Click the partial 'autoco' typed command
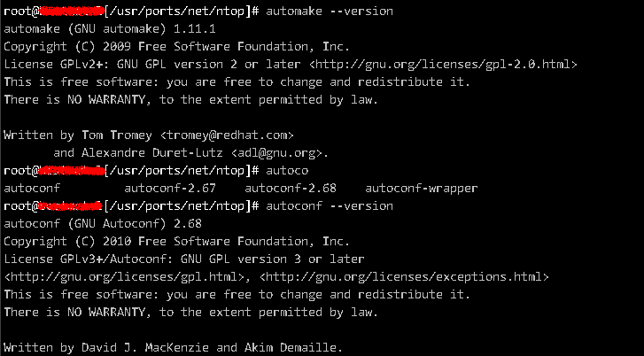 click(287, 170)
